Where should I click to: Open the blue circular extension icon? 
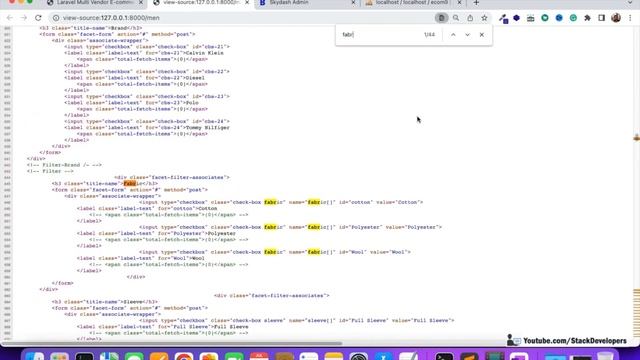coord(559,18)
